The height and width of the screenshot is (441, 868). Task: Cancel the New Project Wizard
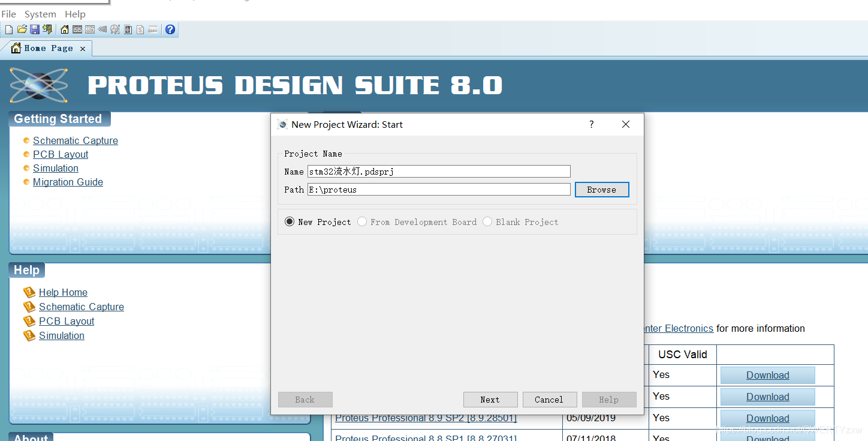(549, 400)
